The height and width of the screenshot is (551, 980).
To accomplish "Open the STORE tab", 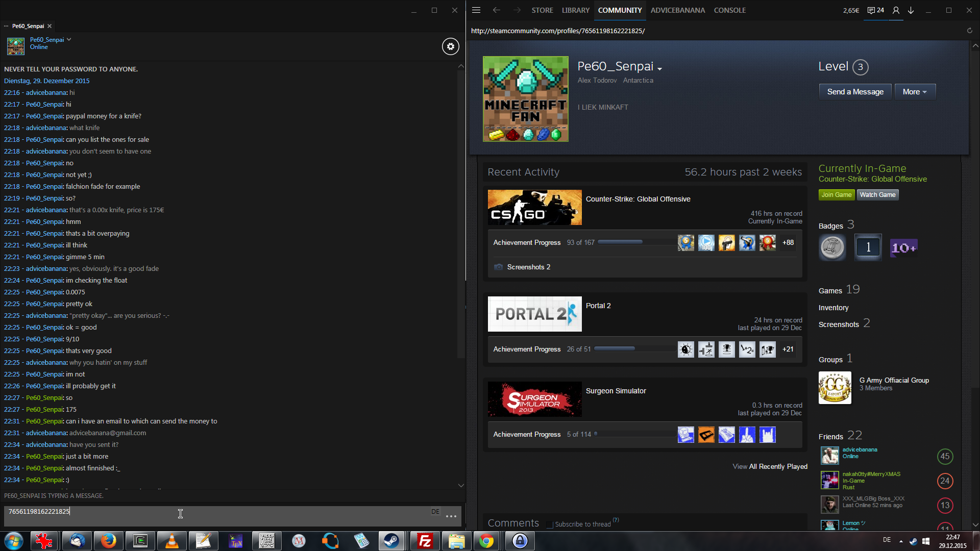I will pos(542,10).
